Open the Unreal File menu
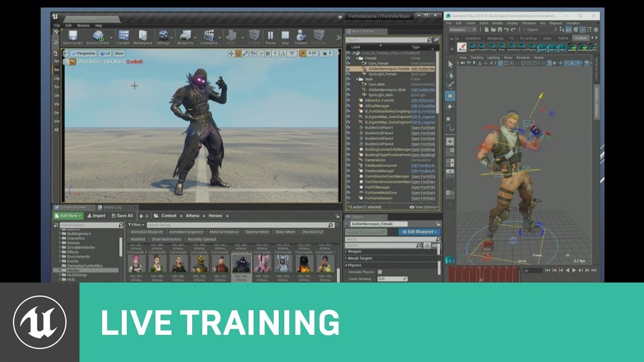Screen dimensions: 644x362 click(x=57, y=26)
